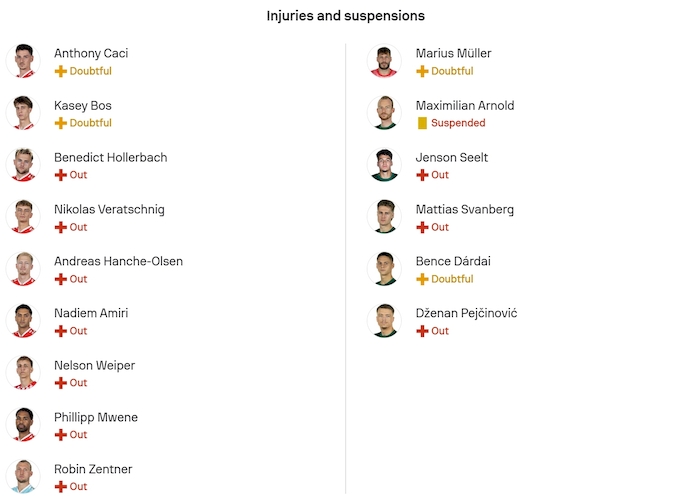Click Benedict Hollerbach's red Out cross icon

(61, 175)
